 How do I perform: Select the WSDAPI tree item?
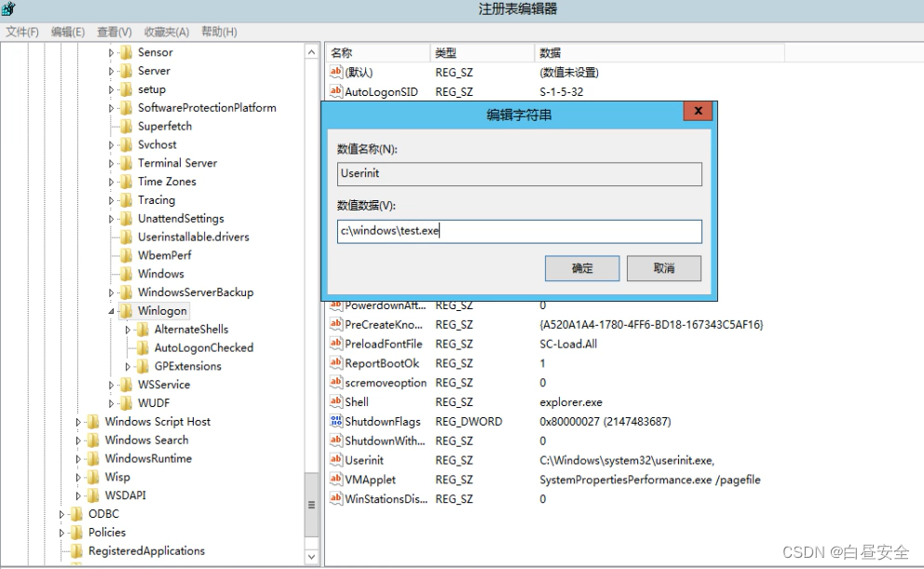(x=125, y=495)
